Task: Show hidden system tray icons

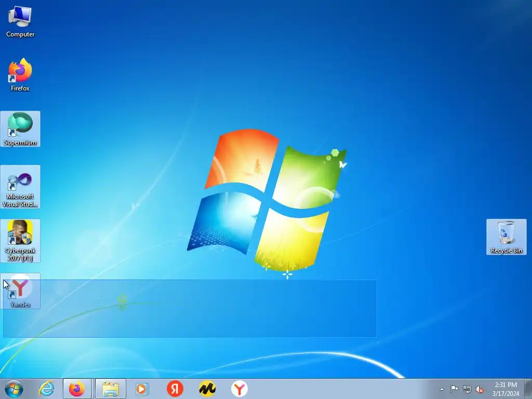Action: click(442, 389)
